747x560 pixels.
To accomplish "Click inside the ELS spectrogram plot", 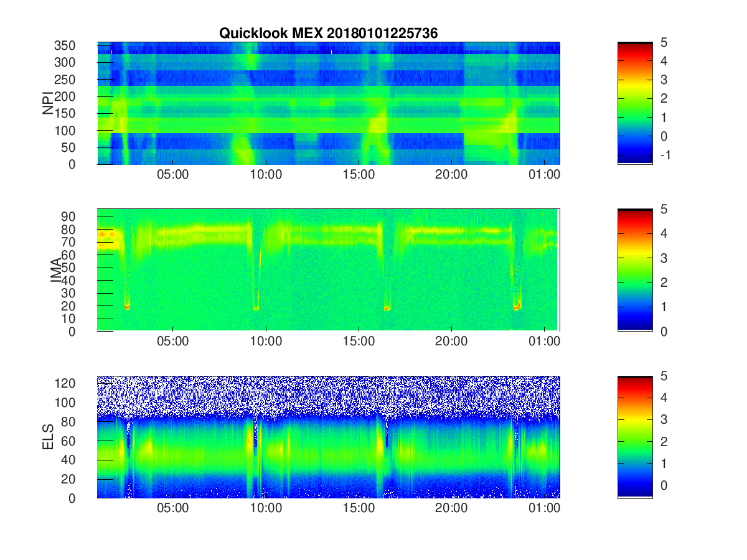I will pyautogui.click(x=329, y=437).
